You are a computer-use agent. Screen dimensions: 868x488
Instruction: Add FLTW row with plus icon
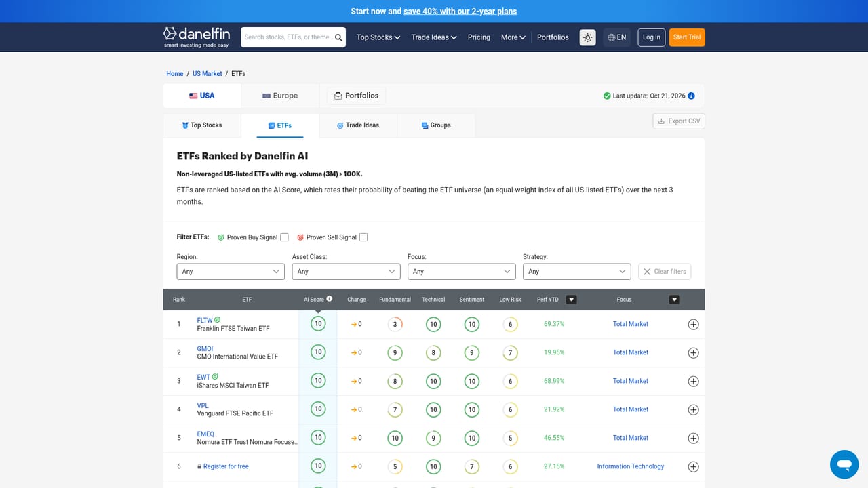tap(693, 325)
